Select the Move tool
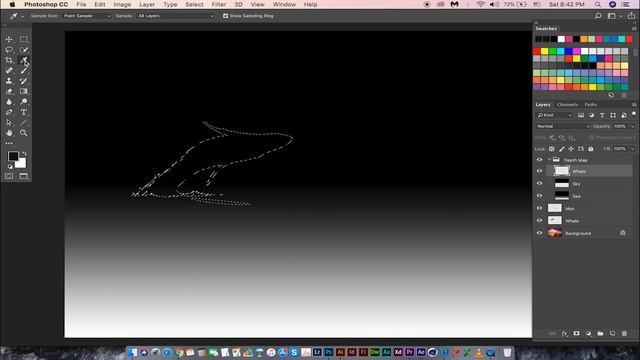This screenshot has width=640, height=360. click(9, 39)
